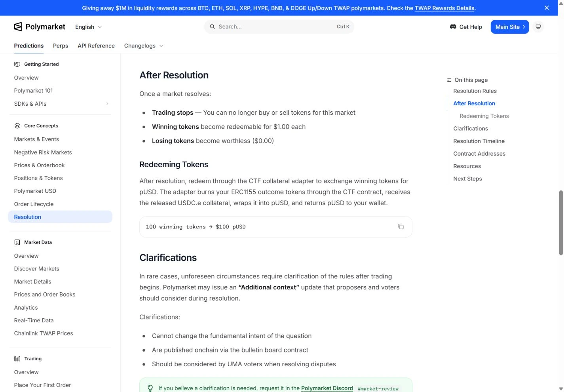Screen dimensions: 564x392
Task: Open Real-Time Data sidebar page
Action: 34,320
